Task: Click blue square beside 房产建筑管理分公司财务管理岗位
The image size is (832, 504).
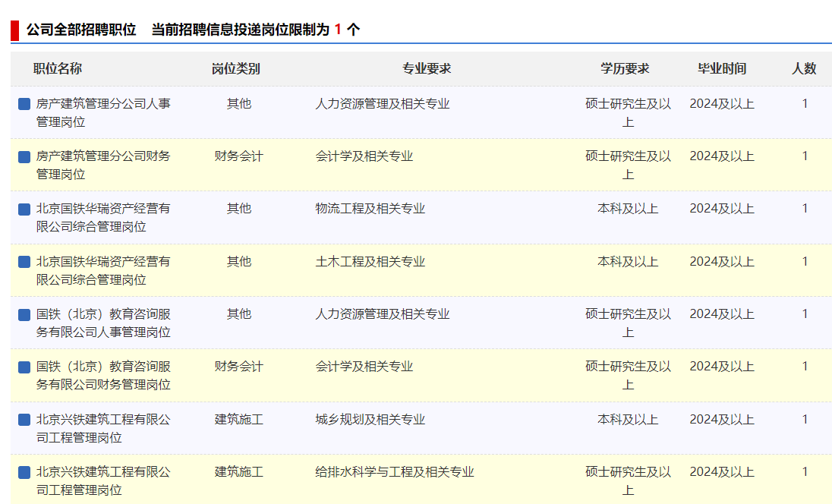Action: (24, 156)
